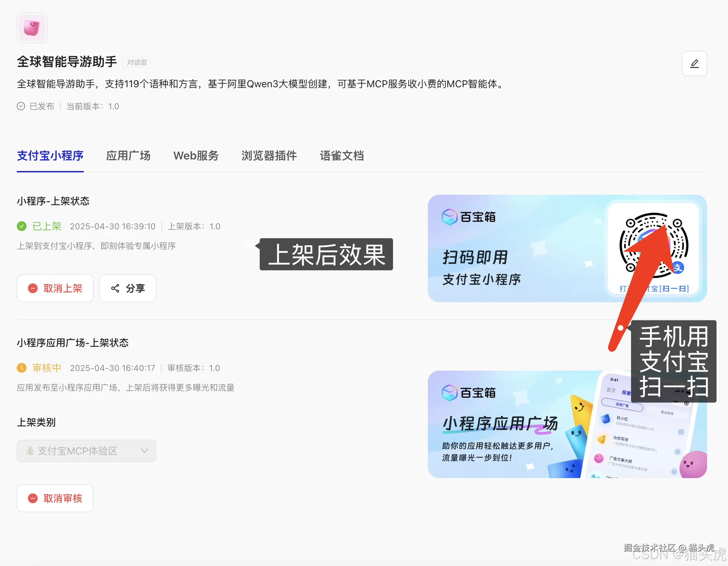The image size is (728, 566).
Task: Switch to the 浏览器插件 tab
Action: point(269,156)
